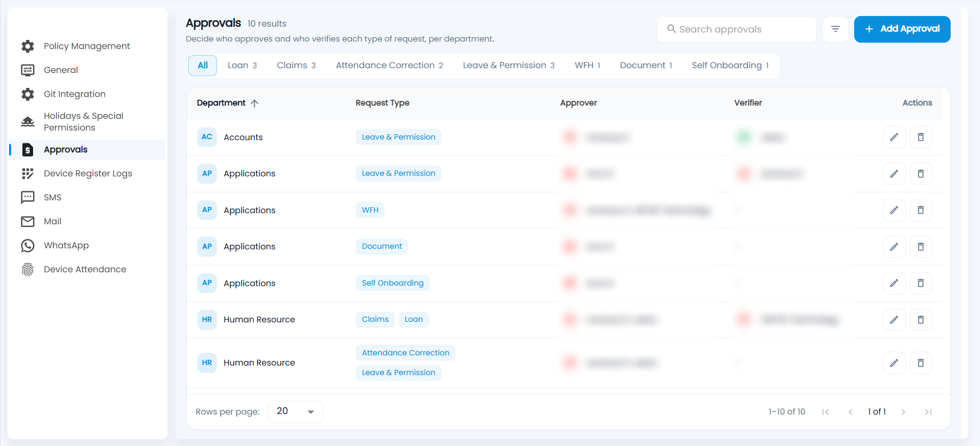The width and height of the screenshot is (980, 446).
Task: Open Policy Management settings
Action: click(87, 46)
